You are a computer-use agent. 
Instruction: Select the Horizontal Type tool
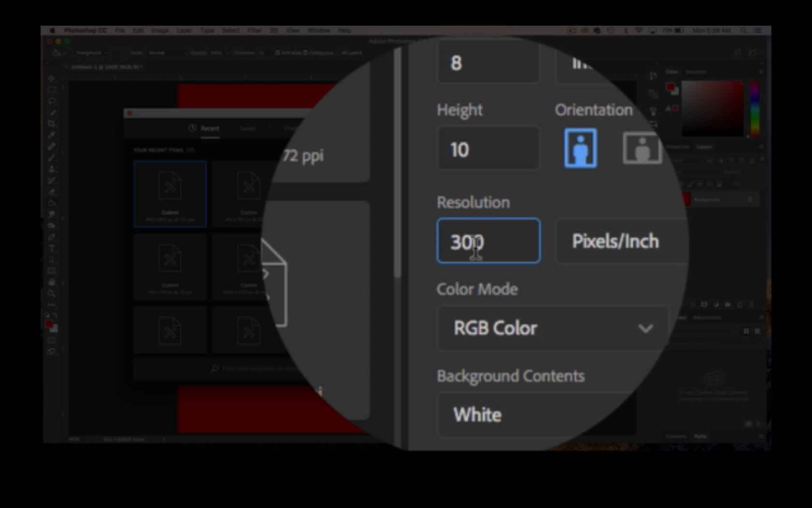51,248
